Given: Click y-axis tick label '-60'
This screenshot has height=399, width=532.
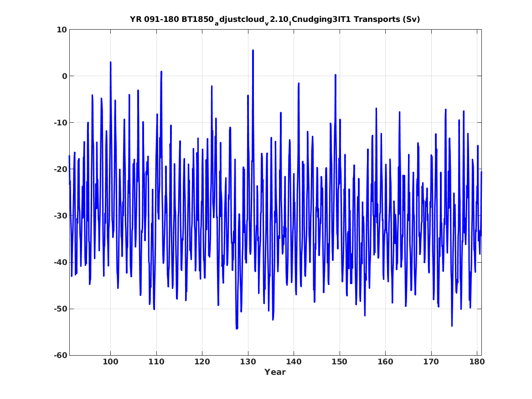Looking at the screenshot, I should coord(60,355).
